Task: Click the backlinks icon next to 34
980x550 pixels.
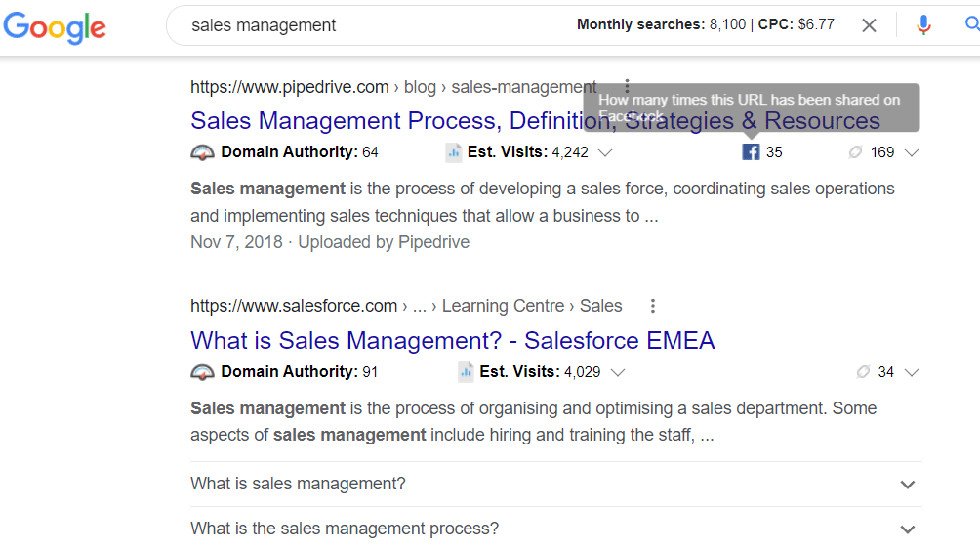Action: [x=863, y=371]
